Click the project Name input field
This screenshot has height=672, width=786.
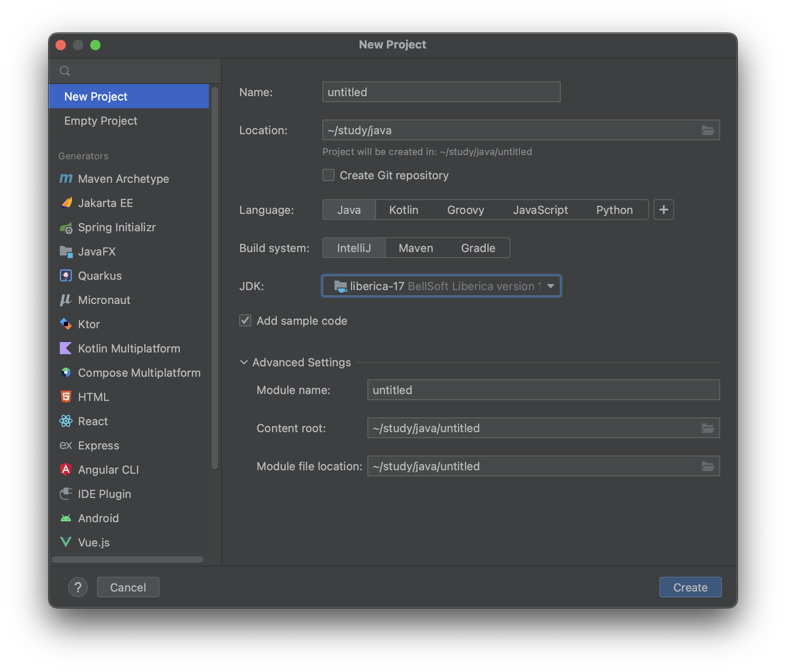tap(441, 92)
